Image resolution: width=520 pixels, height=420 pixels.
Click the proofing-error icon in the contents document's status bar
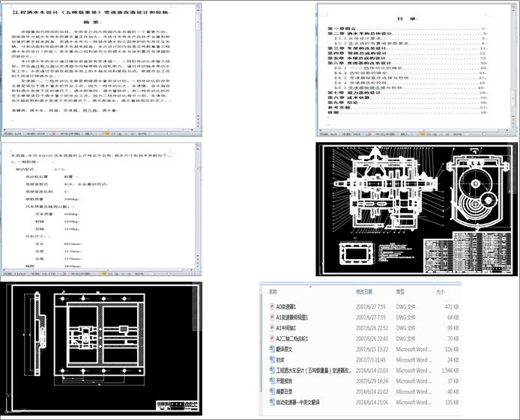coord(368,134)
